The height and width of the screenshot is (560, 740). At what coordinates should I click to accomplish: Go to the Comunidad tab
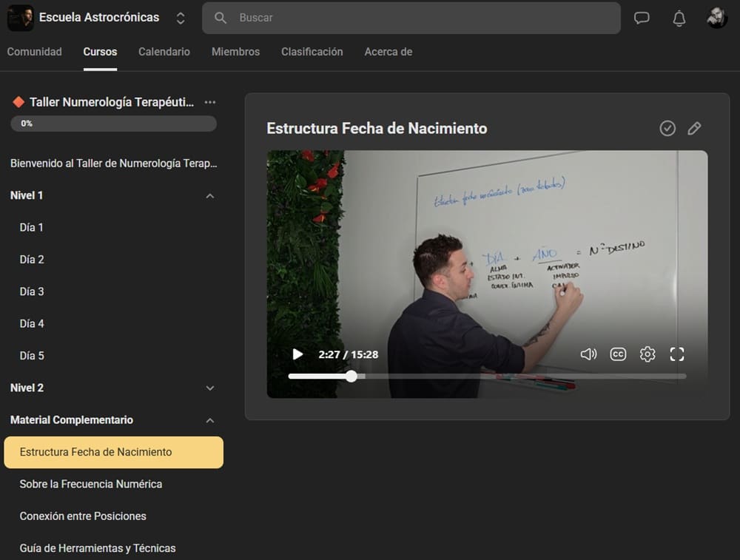pos(35,52)
